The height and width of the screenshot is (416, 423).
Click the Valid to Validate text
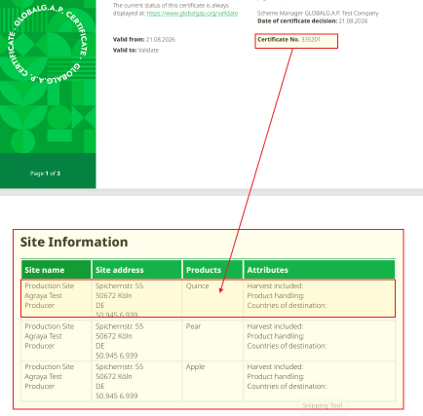click(x=136, y=50)
